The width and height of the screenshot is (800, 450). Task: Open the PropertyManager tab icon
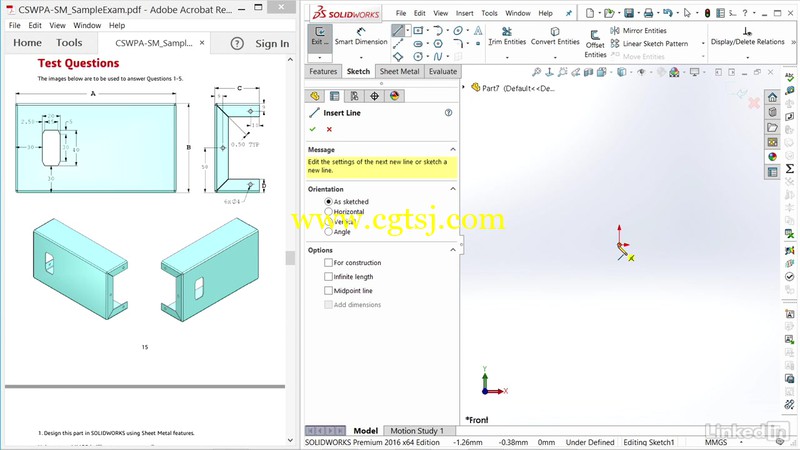click(335, 96)
